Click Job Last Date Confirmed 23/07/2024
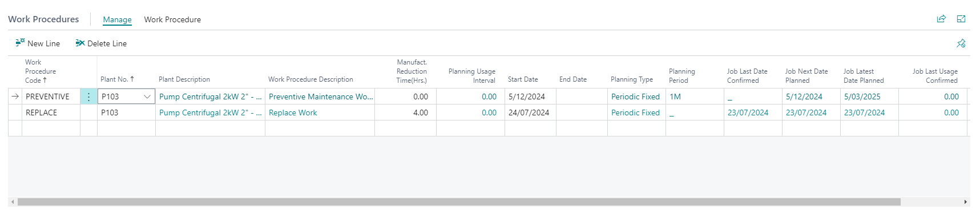This screenshot has width=980, height=213. tap(748, 112)
